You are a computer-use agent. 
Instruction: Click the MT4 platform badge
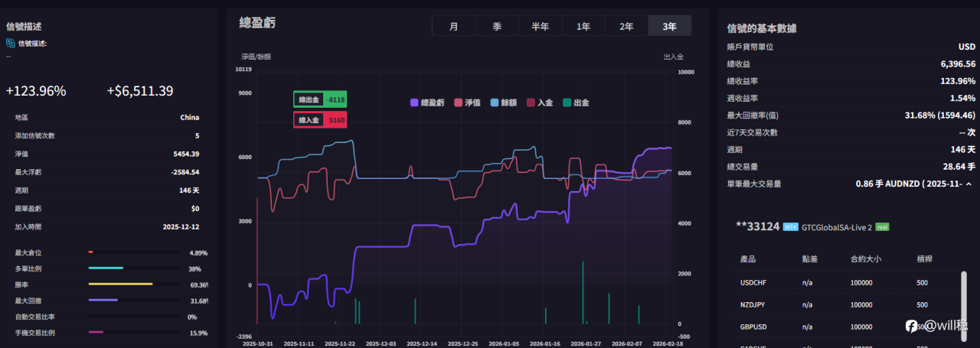791,227
